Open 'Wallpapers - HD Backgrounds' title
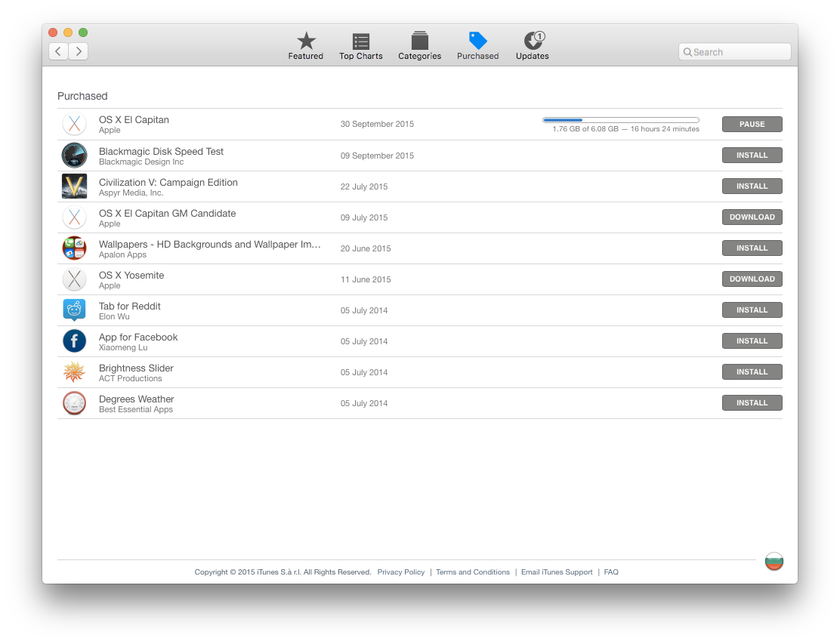840x644 pixels. click(x=210, y=245)
